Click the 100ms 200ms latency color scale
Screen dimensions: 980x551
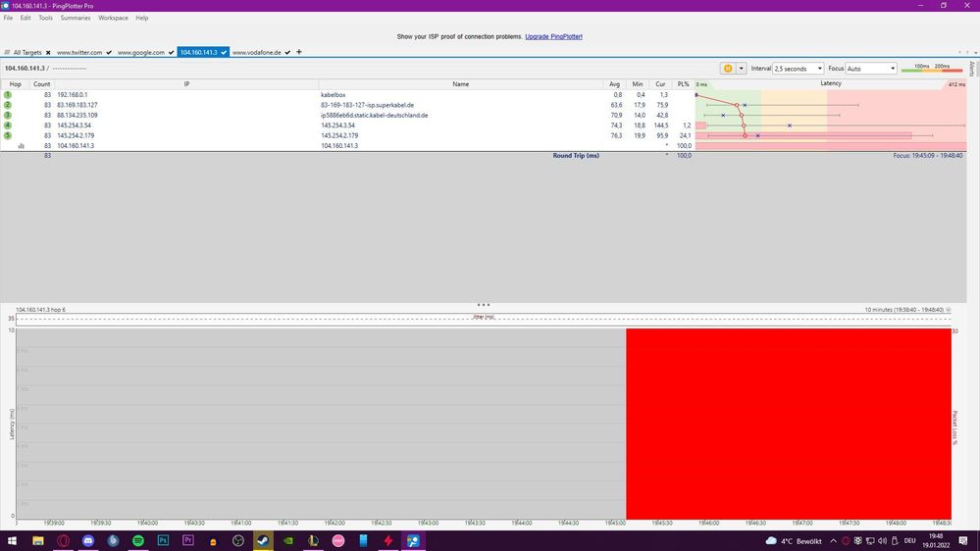tap(932, 68)
